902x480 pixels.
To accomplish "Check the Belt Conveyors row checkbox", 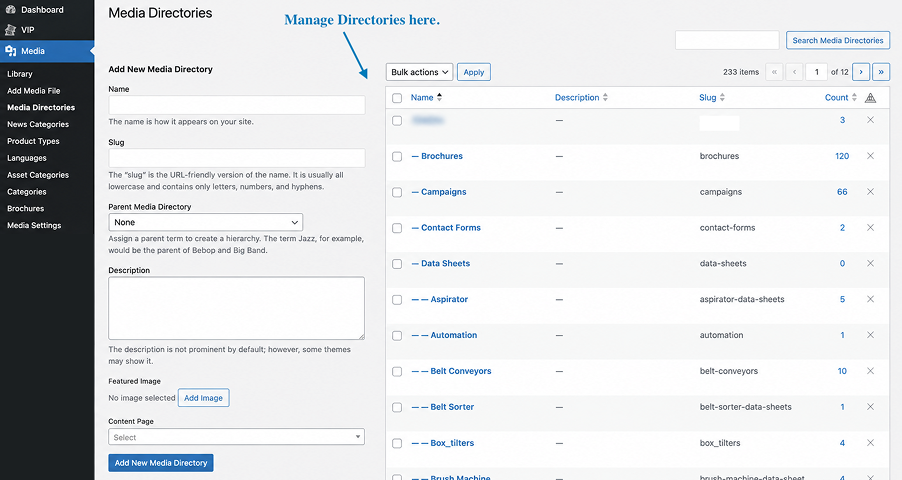I will 397,372.
